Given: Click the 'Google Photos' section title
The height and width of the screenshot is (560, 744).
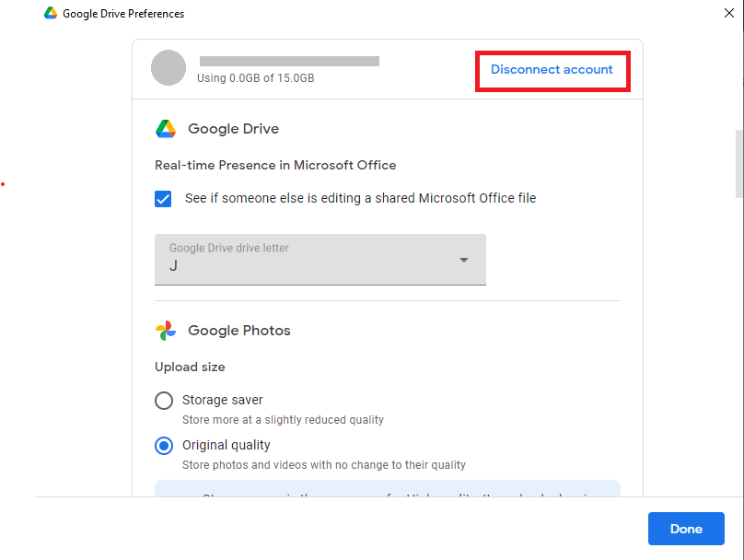Looking at the screenshot, I should click(239, 331).
